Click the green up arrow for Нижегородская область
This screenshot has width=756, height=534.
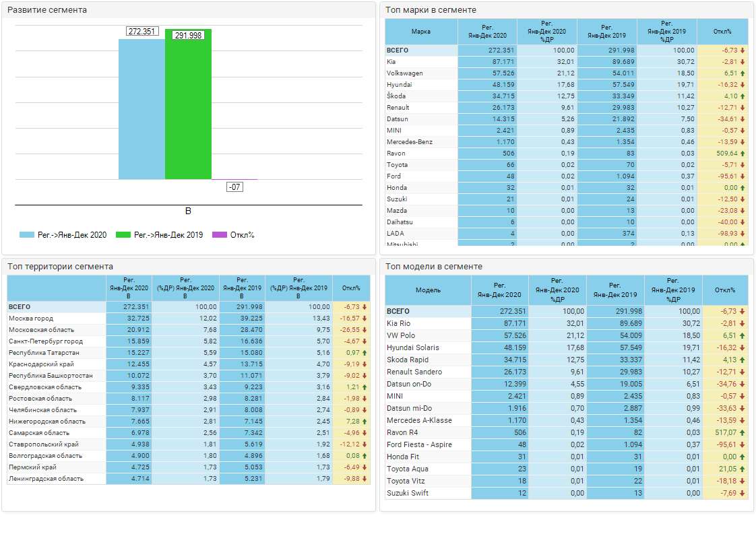tap(365, 422)
